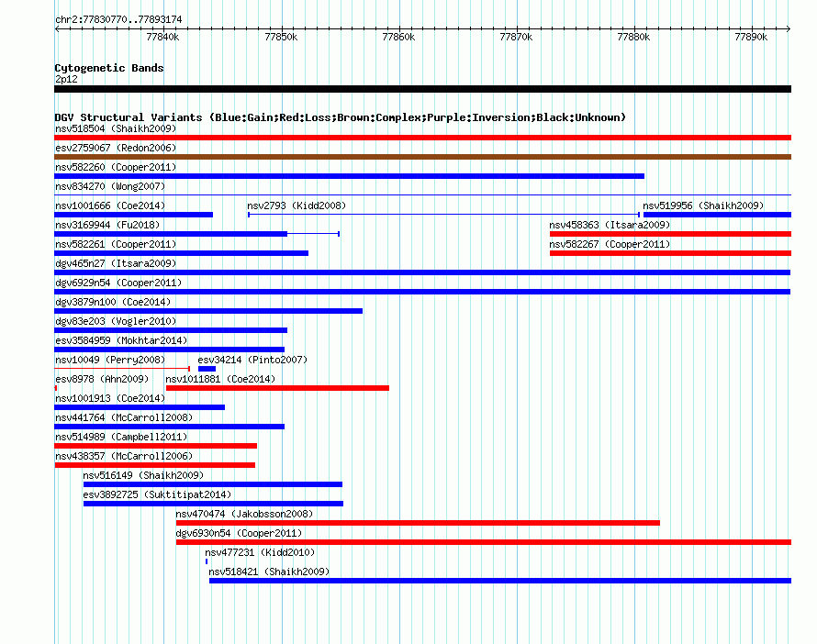Click the Cytogenetic Bands track title

(109, 68)
